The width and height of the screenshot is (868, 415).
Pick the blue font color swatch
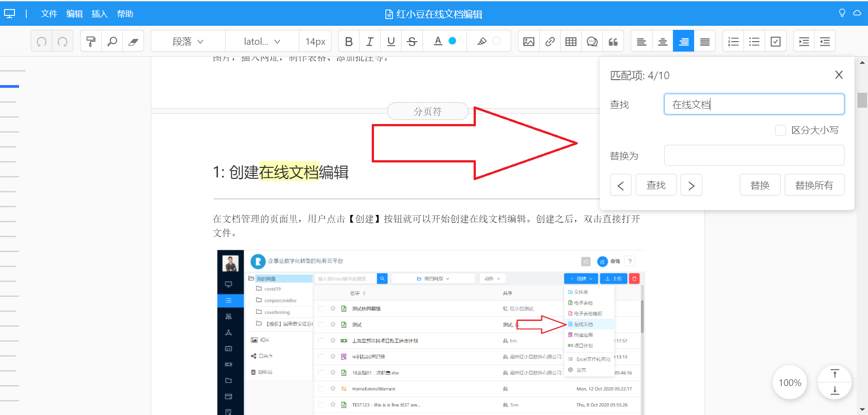coord(452,41)
